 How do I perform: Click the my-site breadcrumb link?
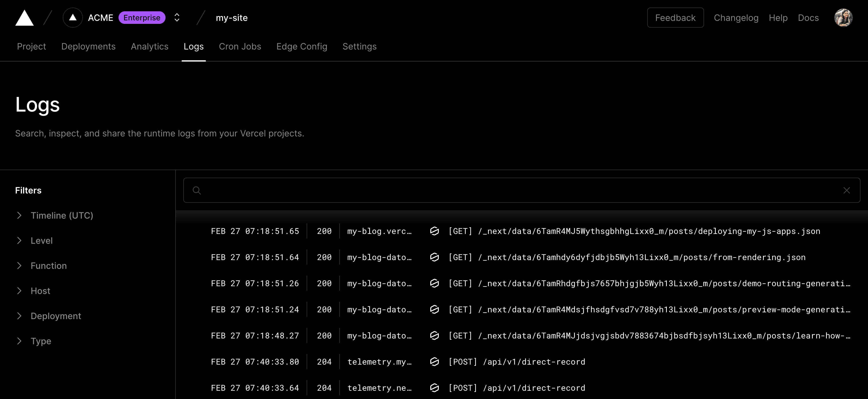(x=232, y=18)
